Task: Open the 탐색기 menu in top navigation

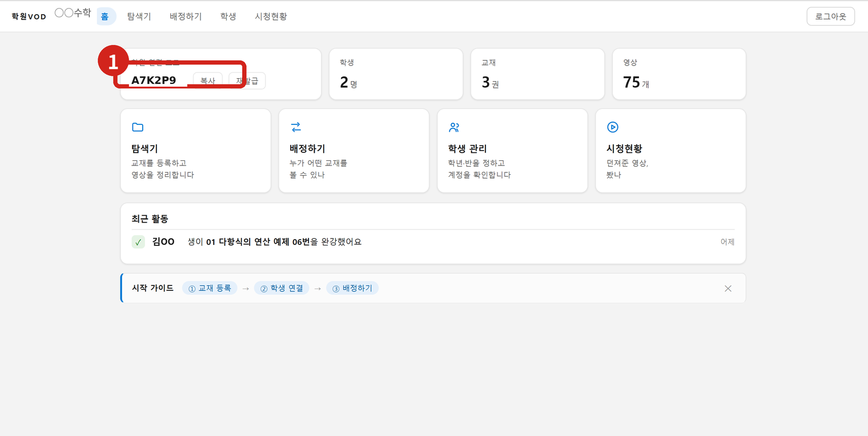Action: click(x=139, y=17)
